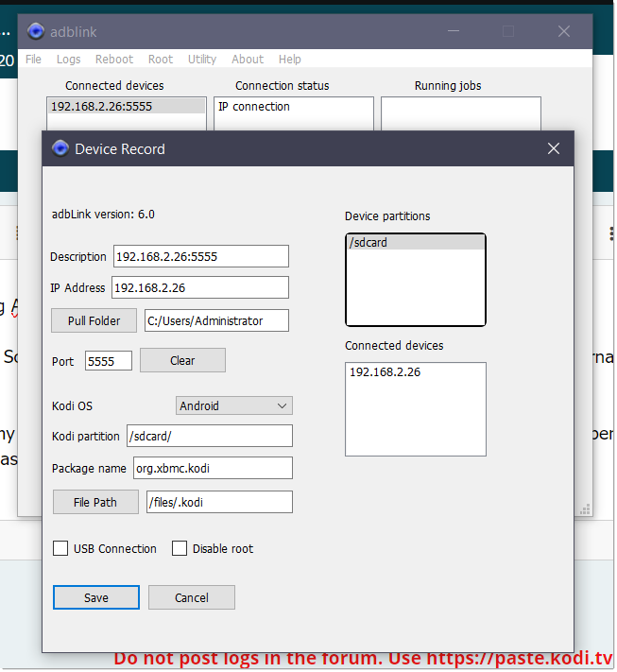Focus the IP Address input field
This screenshot has width=617, height=672.
[x=200, y=287]
